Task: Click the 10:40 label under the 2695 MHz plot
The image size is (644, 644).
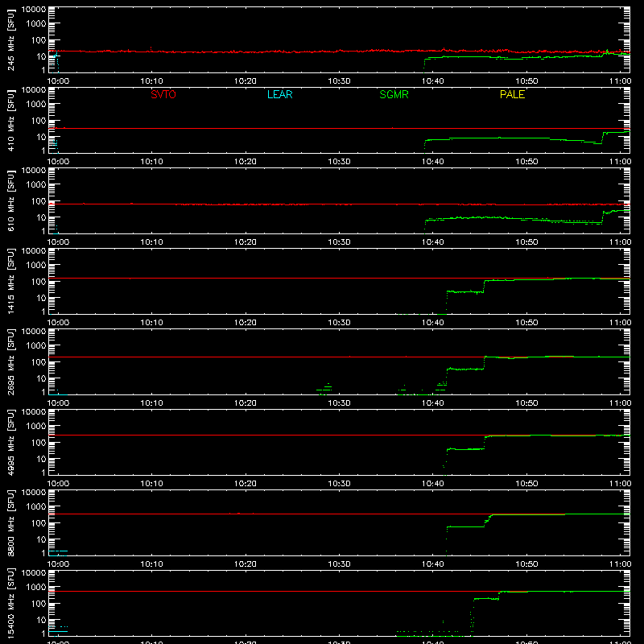Action: pyautogui.click(x=433, y=403)
